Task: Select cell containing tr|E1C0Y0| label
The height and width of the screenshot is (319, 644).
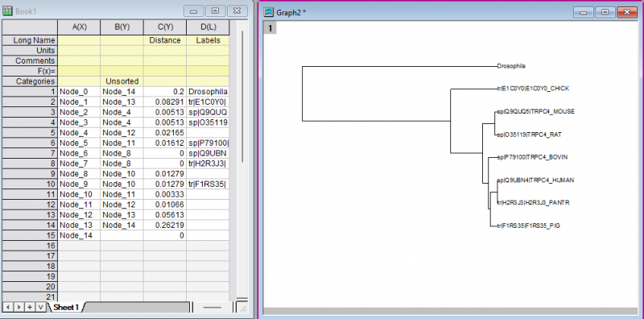Action: 208,102
